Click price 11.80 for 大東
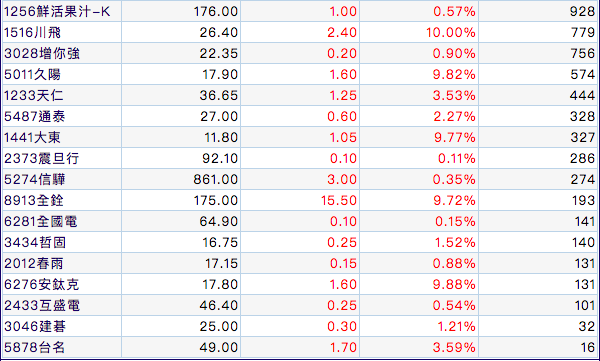The image size is (600, 361). pos(221,137)
